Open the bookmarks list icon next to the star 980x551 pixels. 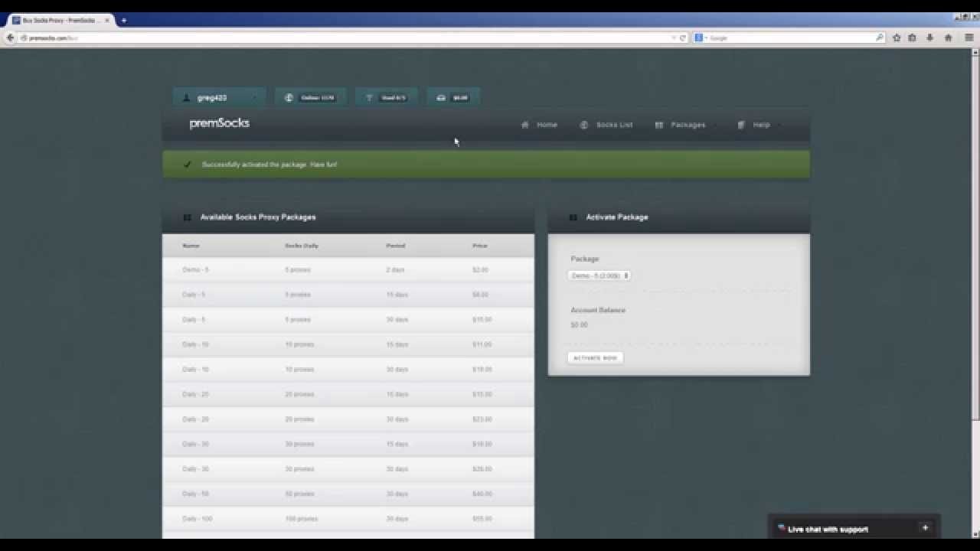point(912,37)
